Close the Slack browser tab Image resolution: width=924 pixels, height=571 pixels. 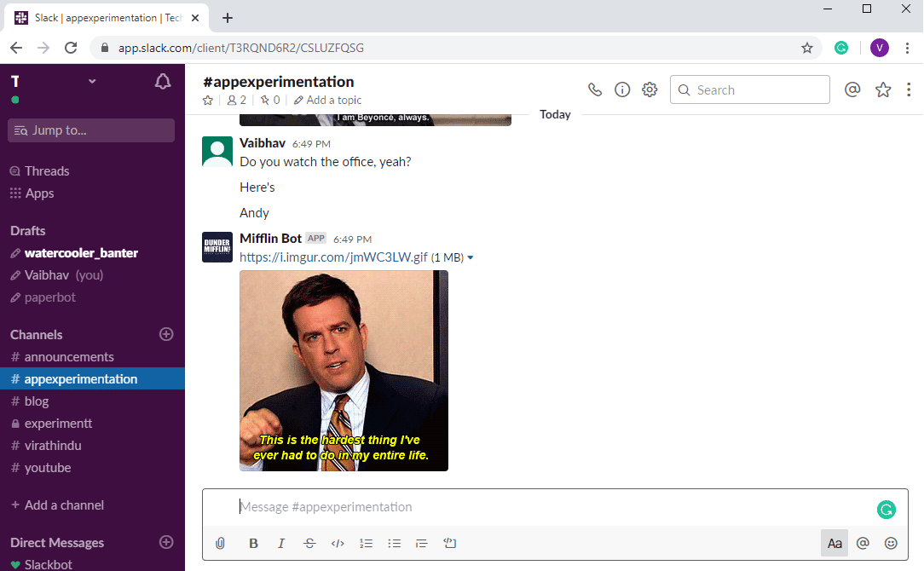coord(195,18)
